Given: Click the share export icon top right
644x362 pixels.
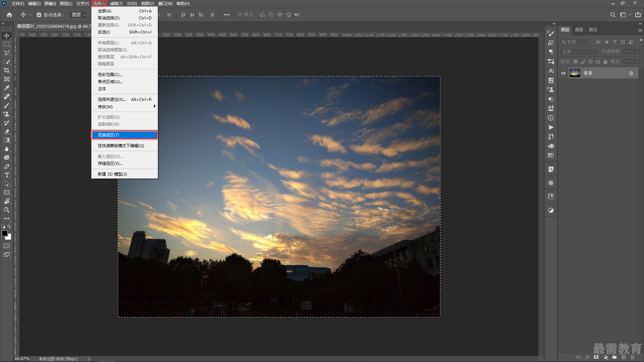Looking at the screenshot, I should pyautogui.click(x=638, y=15).
